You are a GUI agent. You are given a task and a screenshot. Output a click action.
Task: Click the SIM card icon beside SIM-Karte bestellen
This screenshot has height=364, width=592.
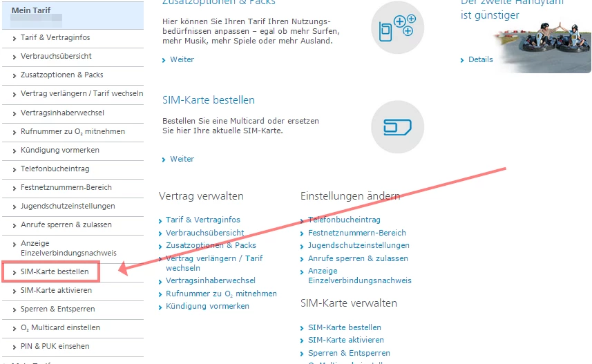pyautogui.click(x=398, y=127)
